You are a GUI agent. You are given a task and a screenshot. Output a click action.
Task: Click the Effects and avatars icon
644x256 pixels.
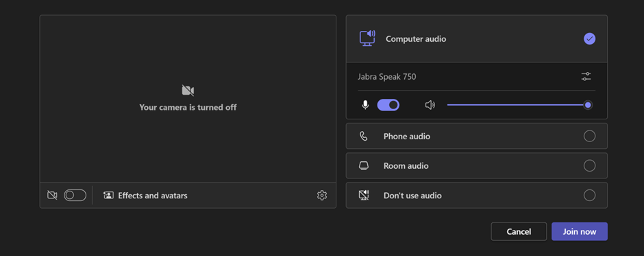coord(108,195)
